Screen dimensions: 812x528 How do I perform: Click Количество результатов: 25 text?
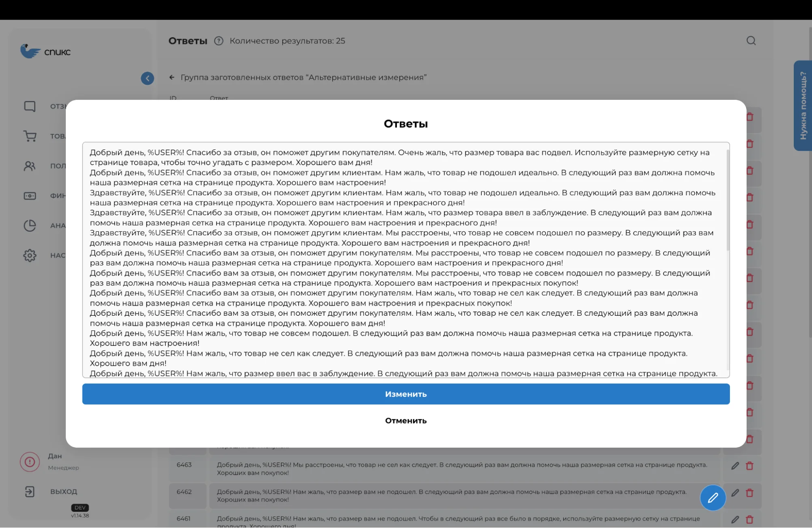click(x=287, y=41)
